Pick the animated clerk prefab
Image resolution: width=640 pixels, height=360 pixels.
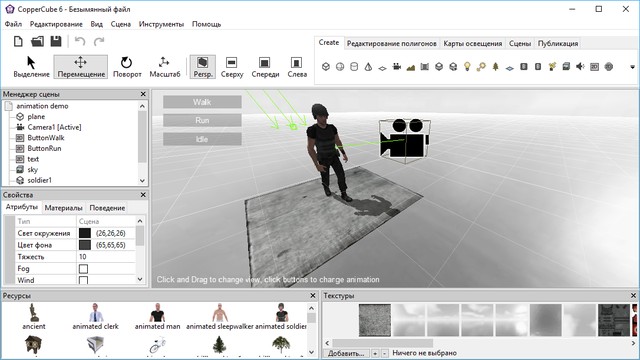tap(95, 316)
